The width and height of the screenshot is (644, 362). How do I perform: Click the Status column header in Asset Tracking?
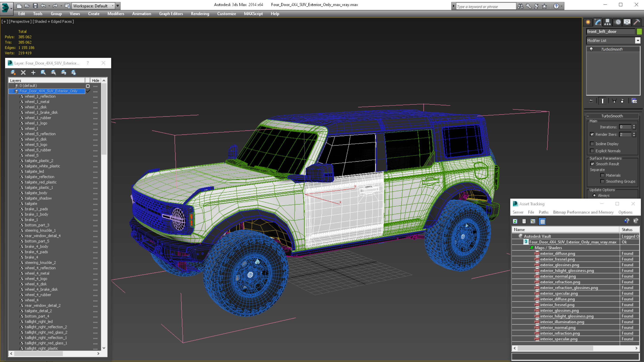click(629, 229)
